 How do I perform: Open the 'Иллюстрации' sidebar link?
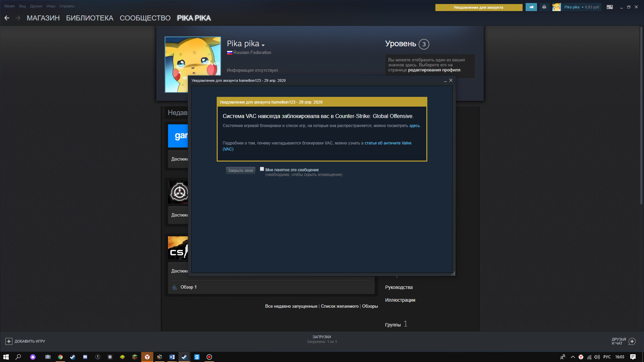pyautogui.click(x=400, y=300)
